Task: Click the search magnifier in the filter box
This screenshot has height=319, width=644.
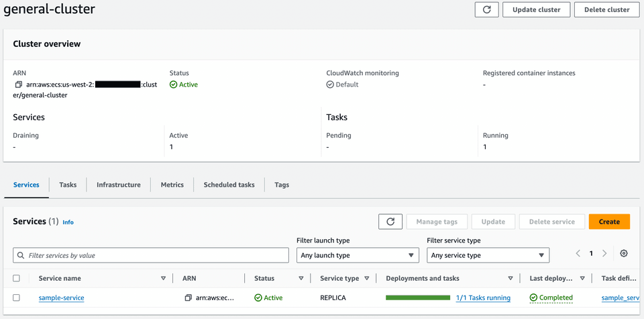Action: pos(21,255)
